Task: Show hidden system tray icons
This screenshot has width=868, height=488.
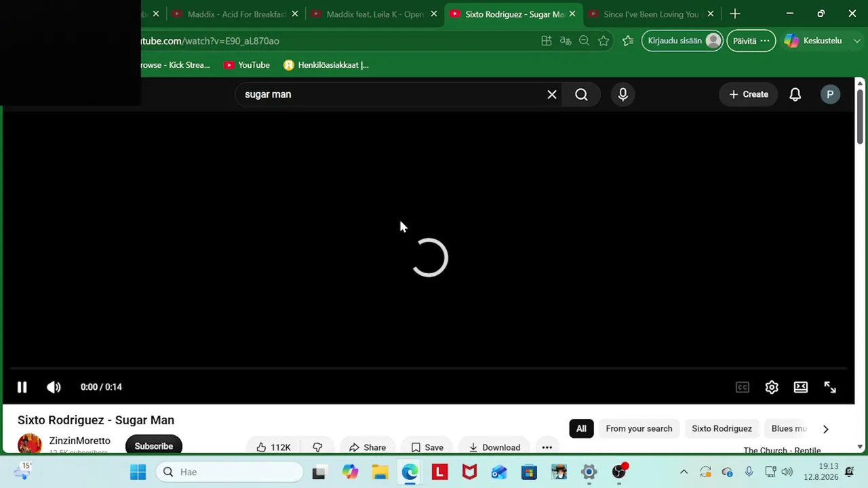Action: [x=684, y=472]
